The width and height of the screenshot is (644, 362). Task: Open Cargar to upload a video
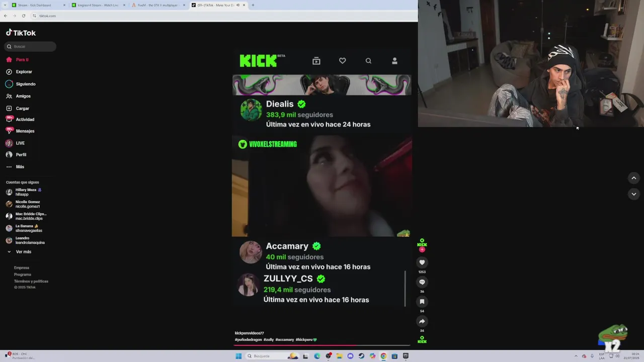pyautogui.click(x=18, y=108)
